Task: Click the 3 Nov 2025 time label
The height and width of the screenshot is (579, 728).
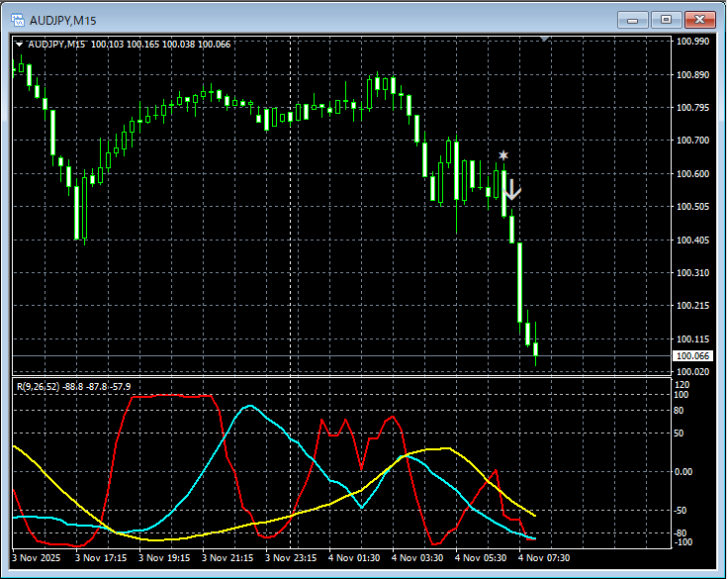Action: pos(37,557)
